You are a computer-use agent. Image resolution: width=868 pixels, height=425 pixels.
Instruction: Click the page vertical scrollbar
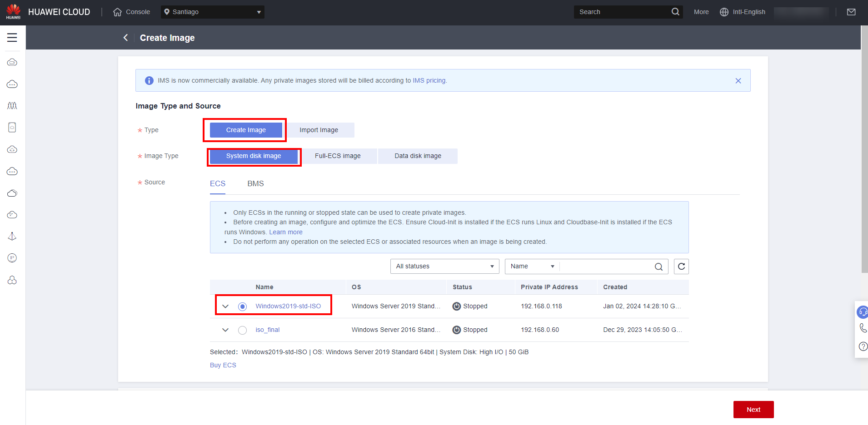click(x=864, y=150)
